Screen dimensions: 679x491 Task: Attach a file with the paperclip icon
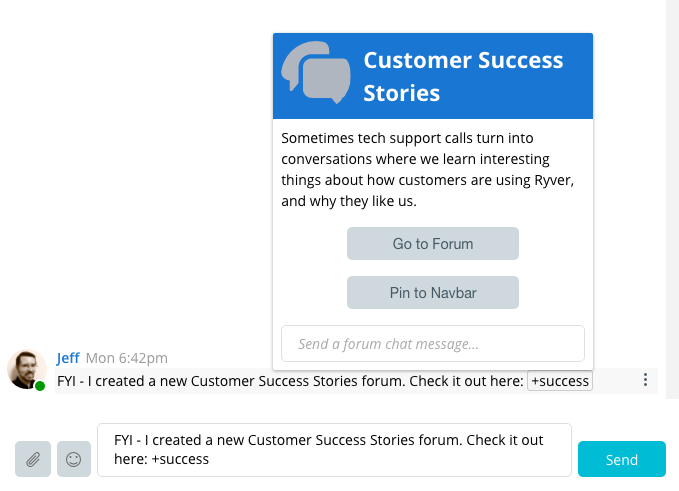tap(33, 459)
